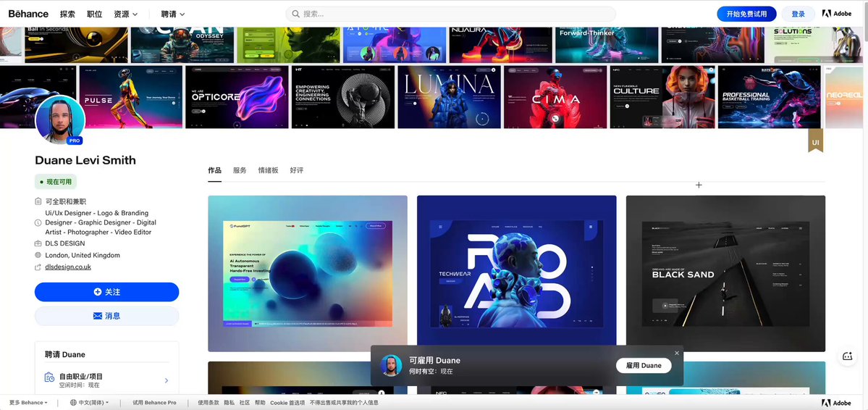
Task: Click London, United Kingdom location text
Action: tap(83, 256)
